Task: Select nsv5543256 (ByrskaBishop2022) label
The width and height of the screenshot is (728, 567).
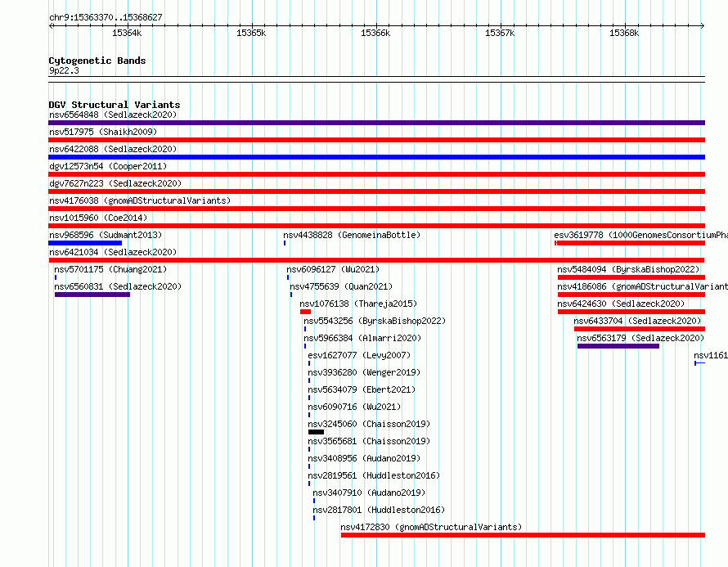Action: pyautogui.click(x=374, y=321)
